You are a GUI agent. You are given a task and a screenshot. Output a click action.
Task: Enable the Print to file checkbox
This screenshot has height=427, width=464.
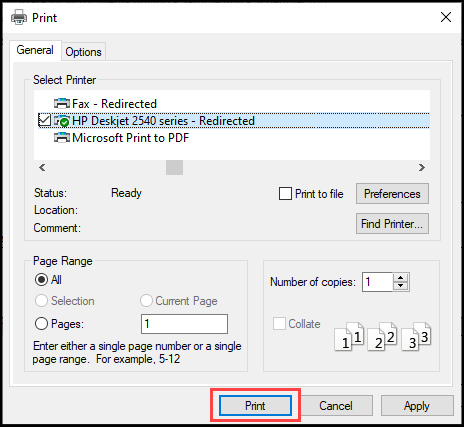[285, 194]
